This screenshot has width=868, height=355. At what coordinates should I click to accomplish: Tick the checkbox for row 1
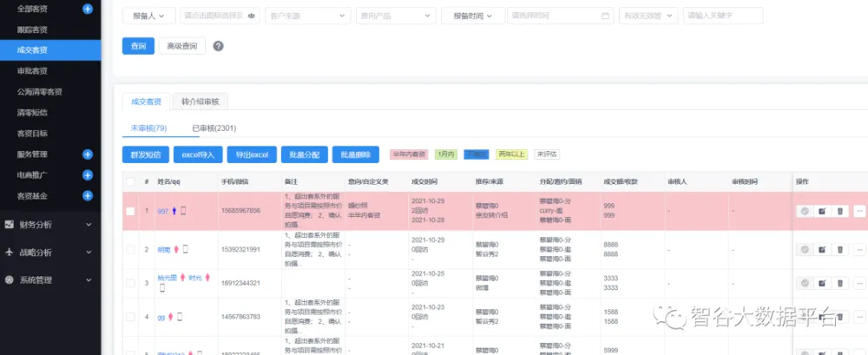click(130, 211)
